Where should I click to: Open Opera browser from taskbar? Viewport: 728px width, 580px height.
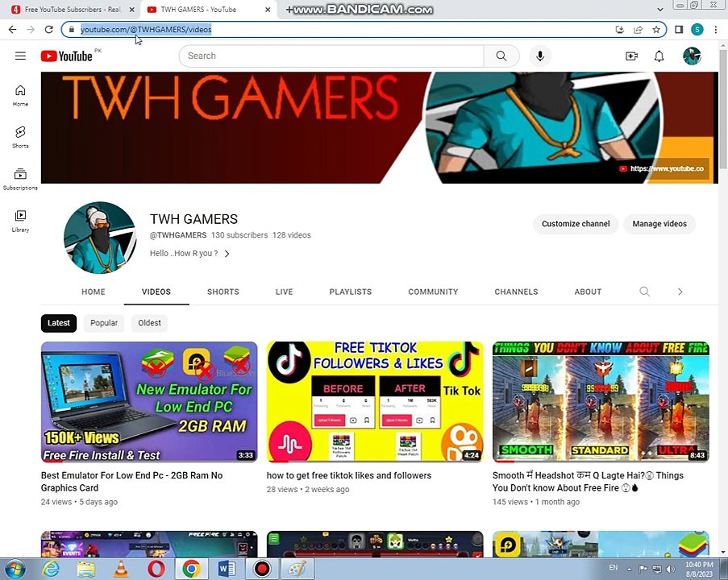tap(156, 569)
